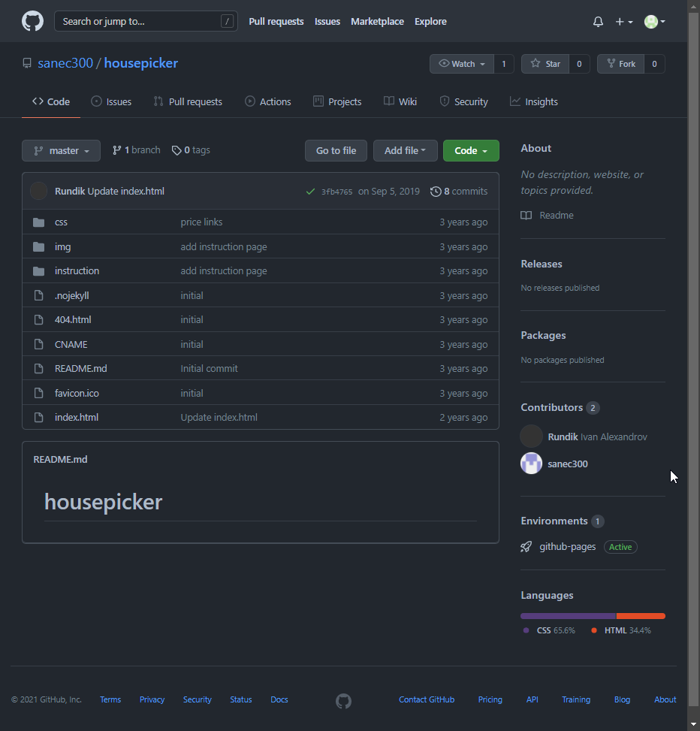The width and height of the screenshot is (700, 731).
Task: View the 0 tags link
Action: click(191, 150)
